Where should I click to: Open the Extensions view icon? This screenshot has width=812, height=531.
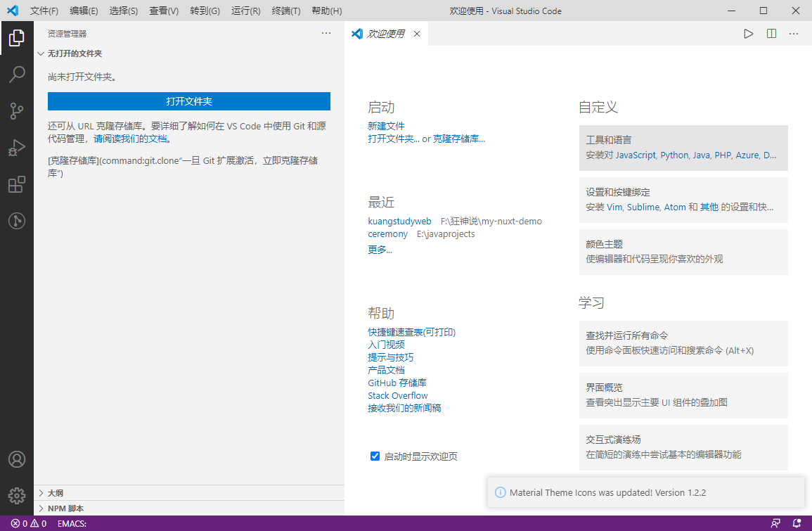tap(17, 184)
